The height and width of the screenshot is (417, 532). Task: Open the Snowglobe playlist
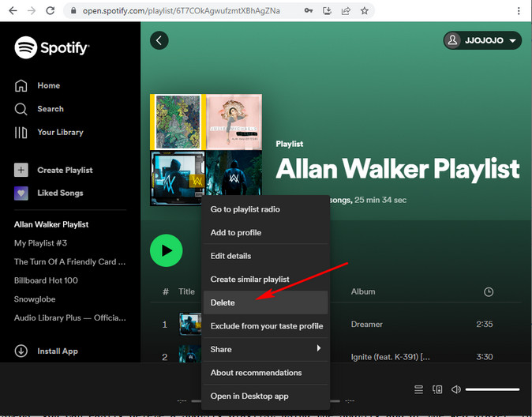pyautogui.click(x=35, y=299)
